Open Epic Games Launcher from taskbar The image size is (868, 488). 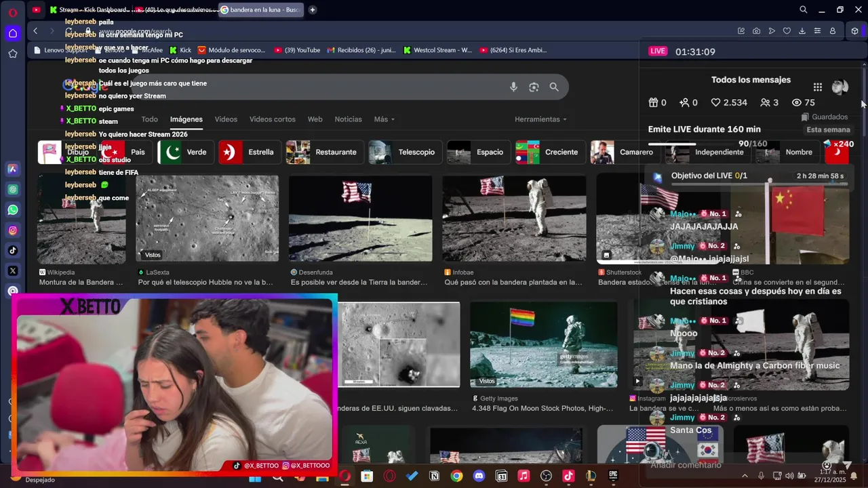click(613, 476)
